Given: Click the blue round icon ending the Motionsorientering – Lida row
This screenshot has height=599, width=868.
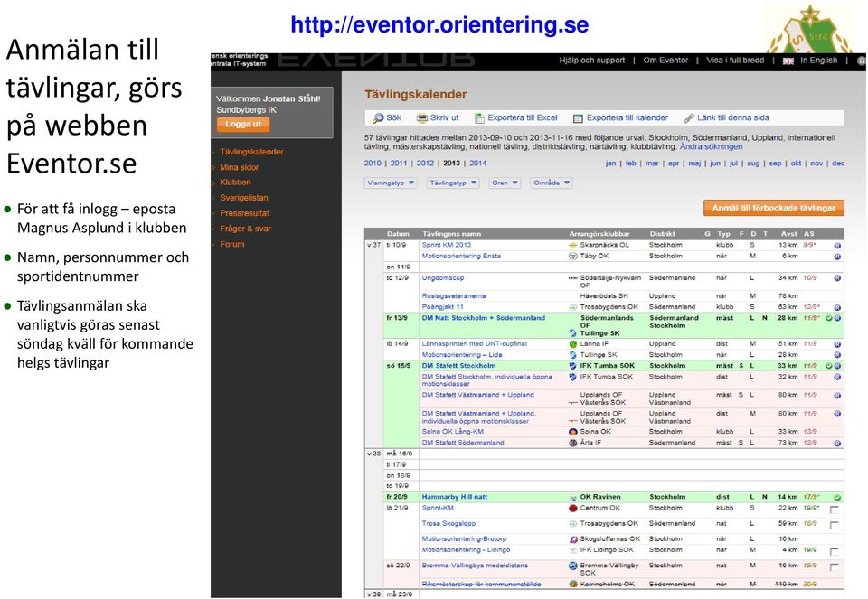Looking at the screenshot, I should [x=837, y=355].
